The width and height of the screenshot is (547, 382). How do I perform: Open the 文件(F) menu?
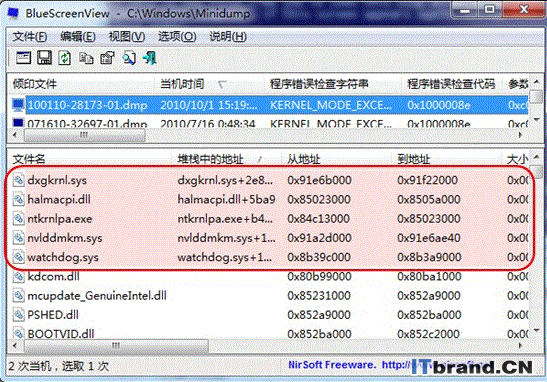30,36
